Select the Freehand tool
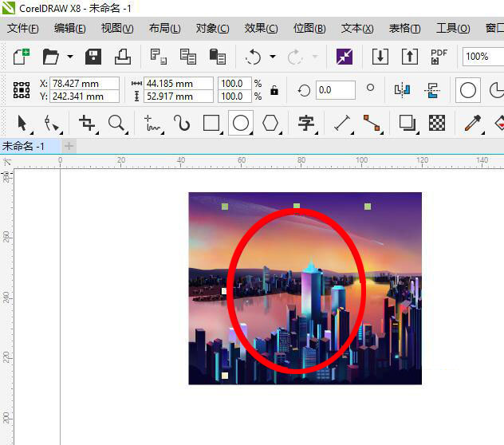The height and width of the screenshot is (445, 504). (152, 124)
